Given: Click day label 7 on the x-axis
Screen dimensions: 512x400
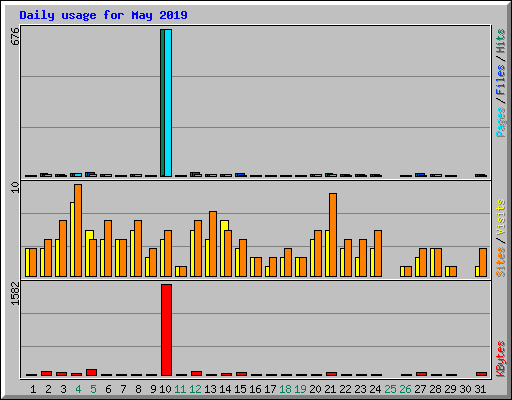Looking at the screenshot, I should click(x=123, y=389).
